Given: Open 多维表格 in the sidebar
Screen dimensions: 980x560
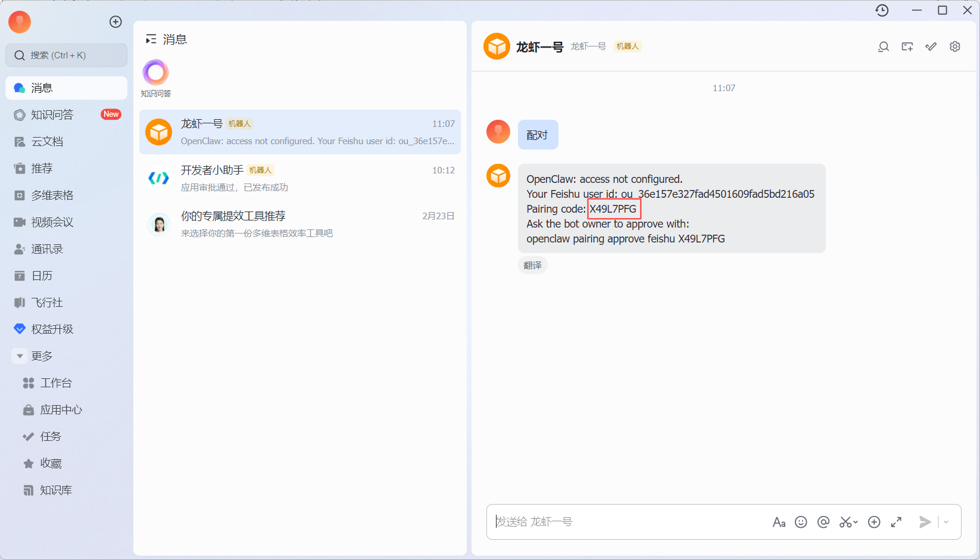Looking at the screenshot, I should pyautogui.click(x=66, y=195).
